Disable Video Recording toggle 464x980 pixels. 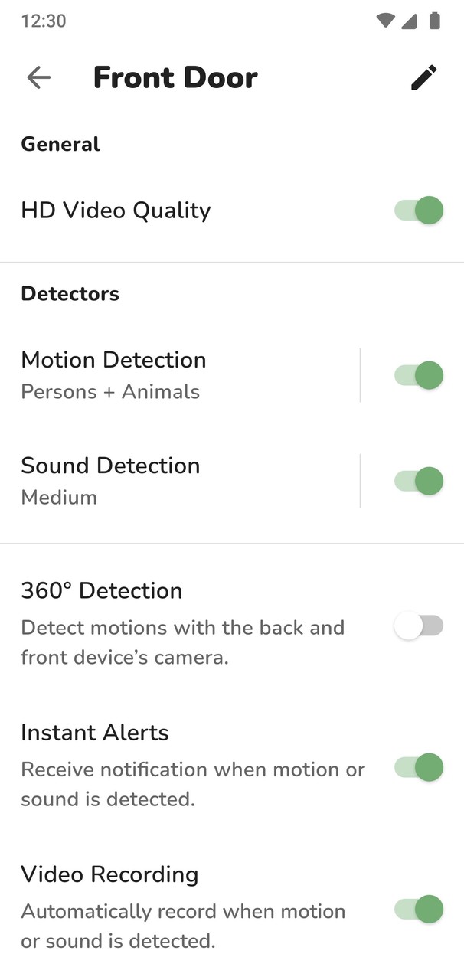[x=419, y=909]
